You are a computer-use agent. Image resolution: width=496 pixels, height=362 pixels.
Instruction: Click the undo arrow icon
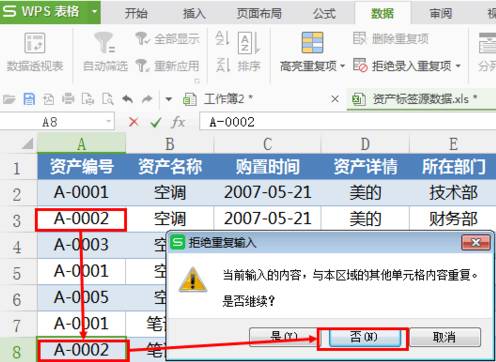127,99
